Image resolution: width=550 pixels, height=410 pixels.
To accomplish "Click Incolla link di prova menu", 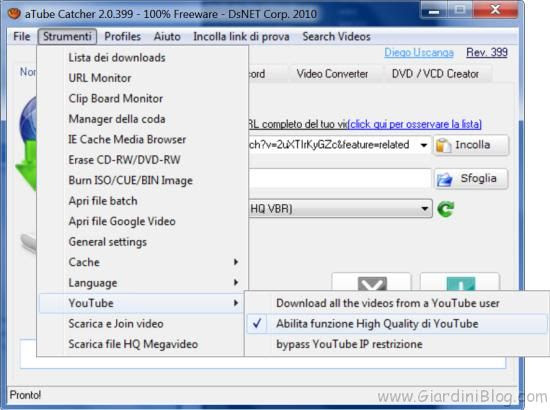I will coord(241,36).
